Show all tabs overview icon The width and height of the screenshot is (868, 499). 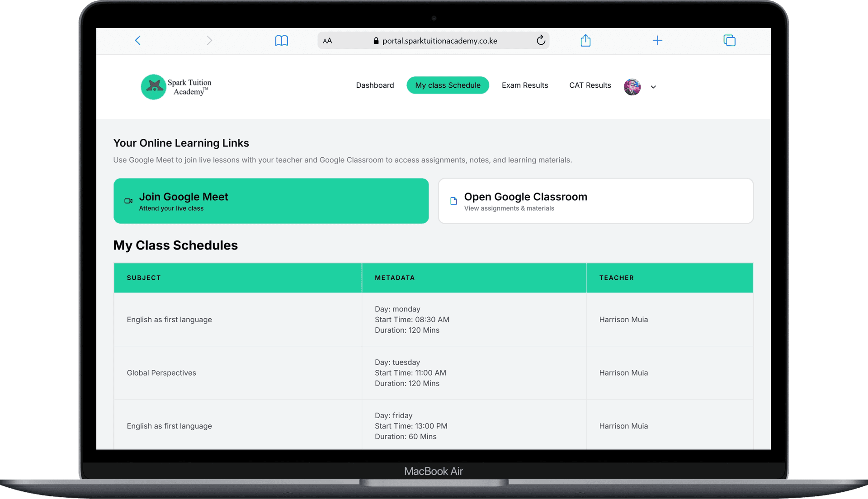729,41
